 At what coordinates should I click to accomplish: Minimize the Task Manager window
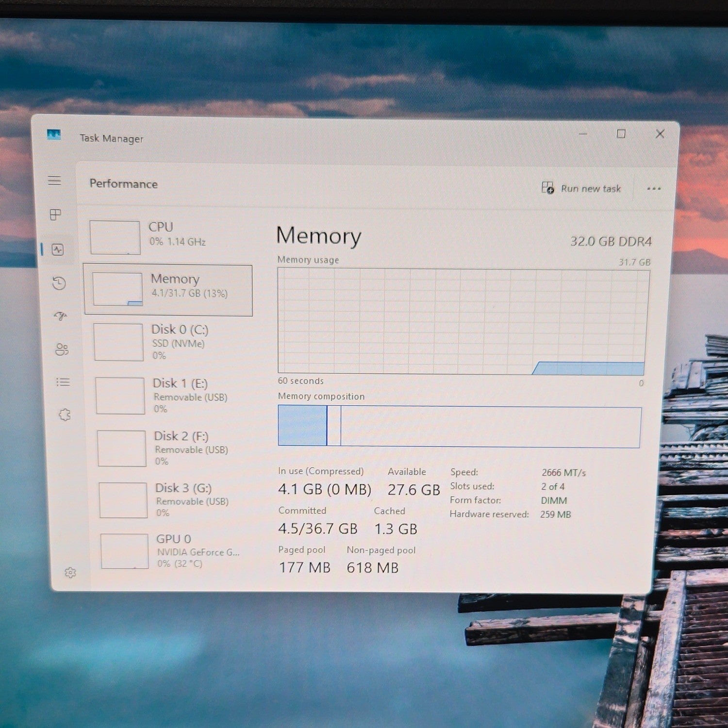583,133
